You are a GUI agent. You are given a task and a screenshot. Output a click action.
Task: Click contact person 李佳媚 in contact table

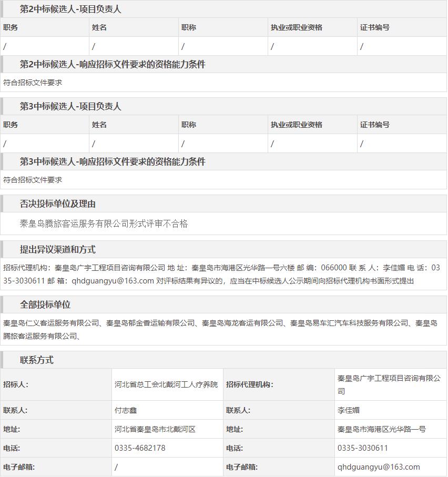click(349, 410)
